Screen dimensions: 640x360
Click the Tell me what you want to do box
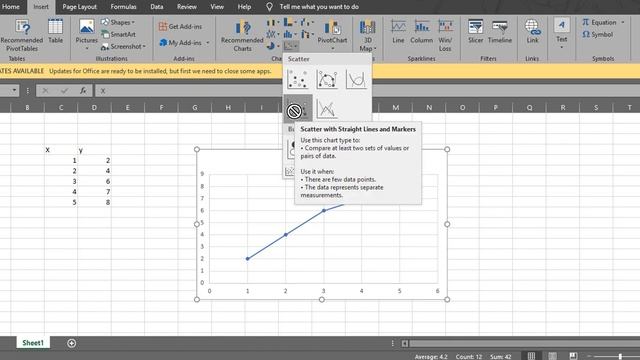coord(319,7)
